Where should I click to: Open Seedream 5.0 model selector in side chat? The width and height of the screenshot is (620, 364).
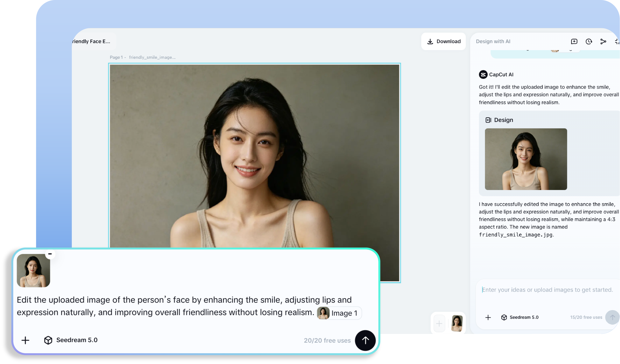click(520, 317)
